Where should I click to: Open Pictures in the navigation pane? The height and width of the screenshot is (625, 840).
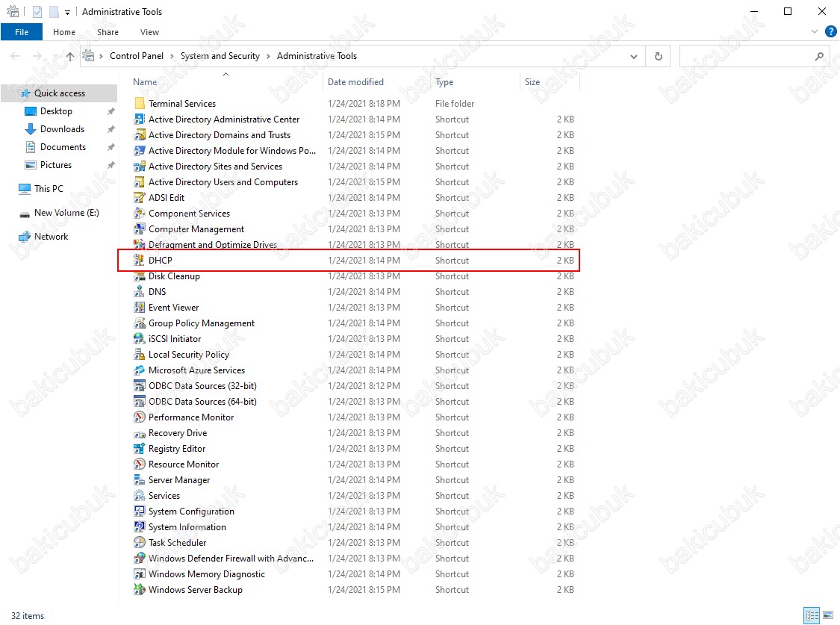click(x=56, y=165)
